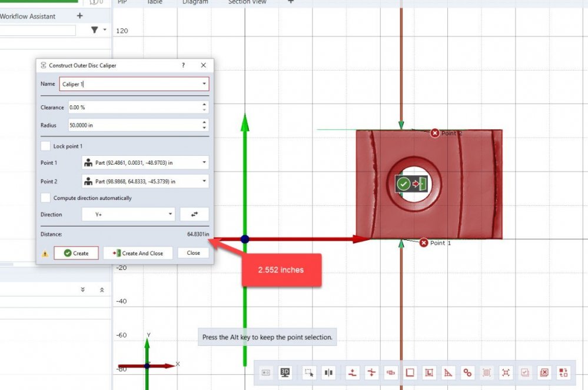This screenshot has width=588, height=390.
Task: Open the Diagram tab
Action: (195, 2)
